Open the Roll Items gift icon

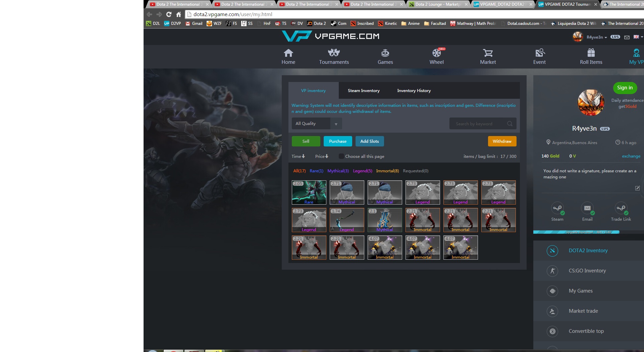591,53
